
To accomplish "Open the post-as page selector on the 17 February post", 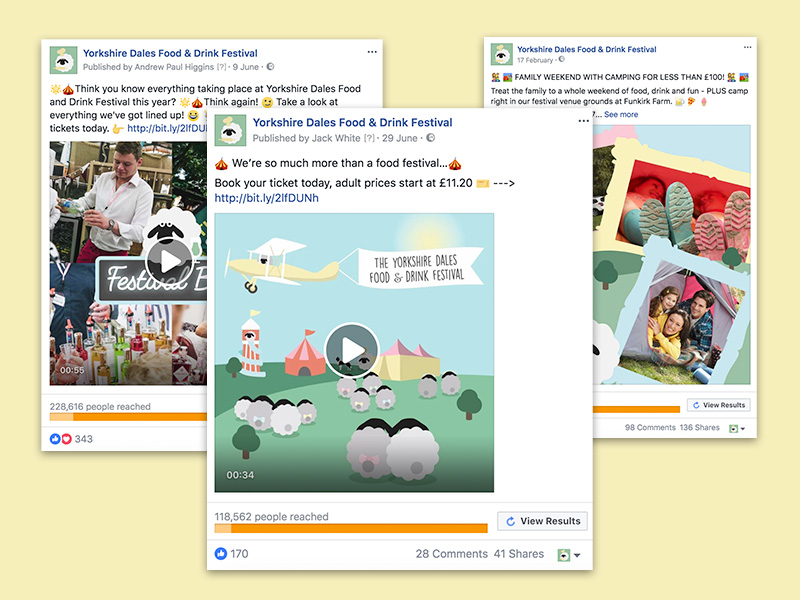I will pos(737,429).
